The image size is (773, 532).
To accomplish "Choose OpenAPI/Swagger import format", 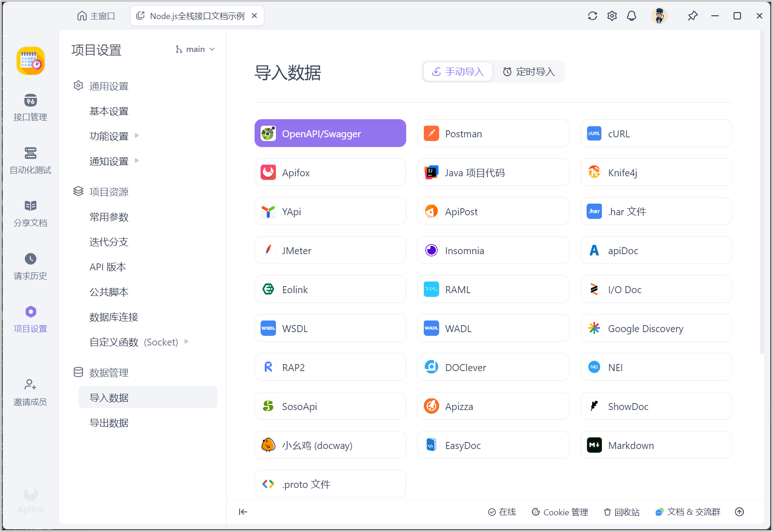I will pyautogui.click(x=330, y=133).
